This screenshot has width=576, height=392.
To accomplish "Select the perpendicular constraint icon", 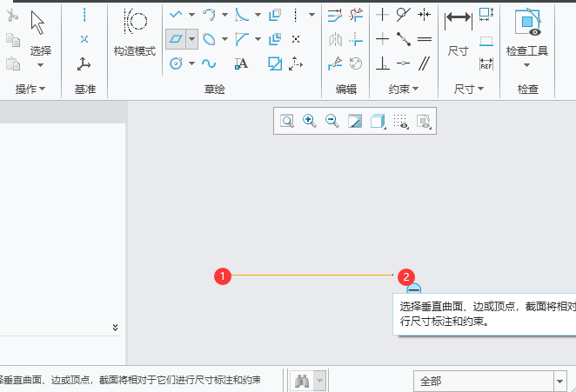I will pyautogui.click(x=382, y=63).
